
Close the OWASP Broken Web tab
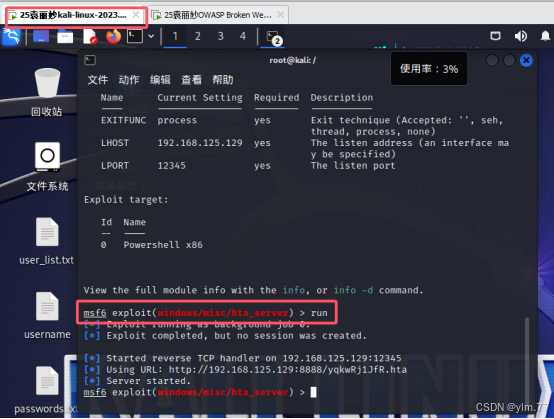[x=280, y=14]
